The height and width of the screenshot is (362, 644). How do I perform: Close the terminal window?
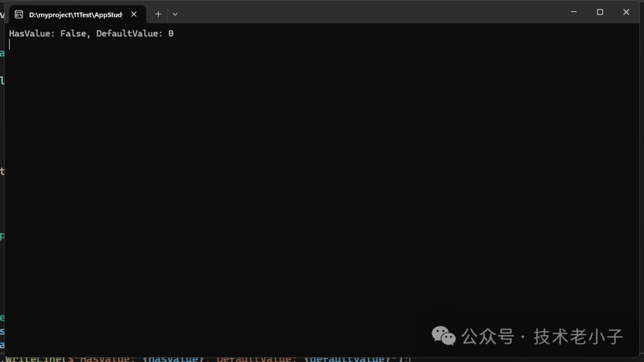tap(626, 12)
